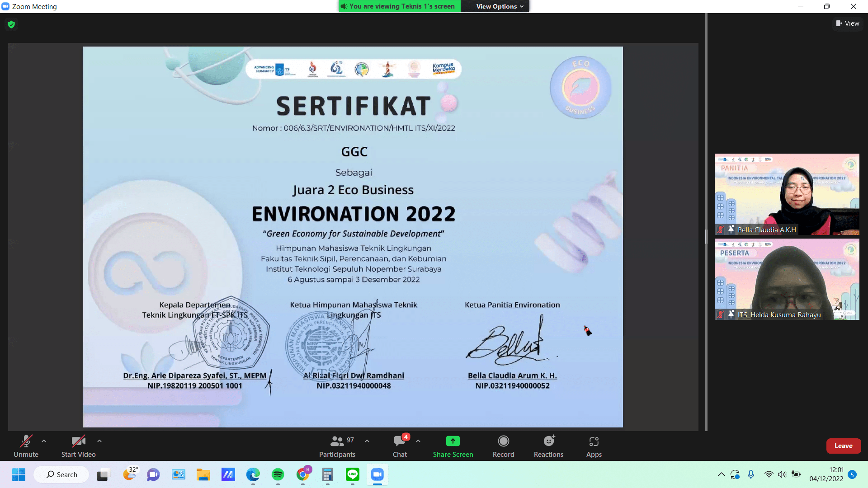Unmute the microphone

point(26,446)
